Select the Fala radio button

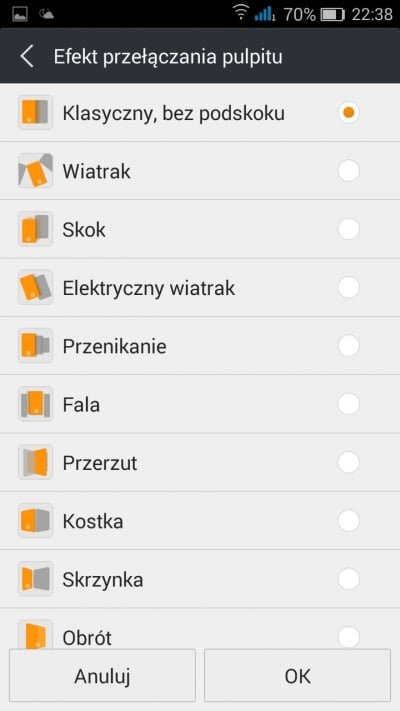[x=348, y=404]
